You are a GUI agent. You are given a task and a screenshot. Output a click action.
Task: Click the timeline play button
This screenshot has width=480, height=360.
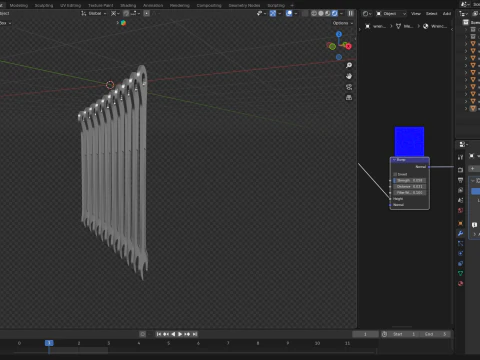(180, 334)
